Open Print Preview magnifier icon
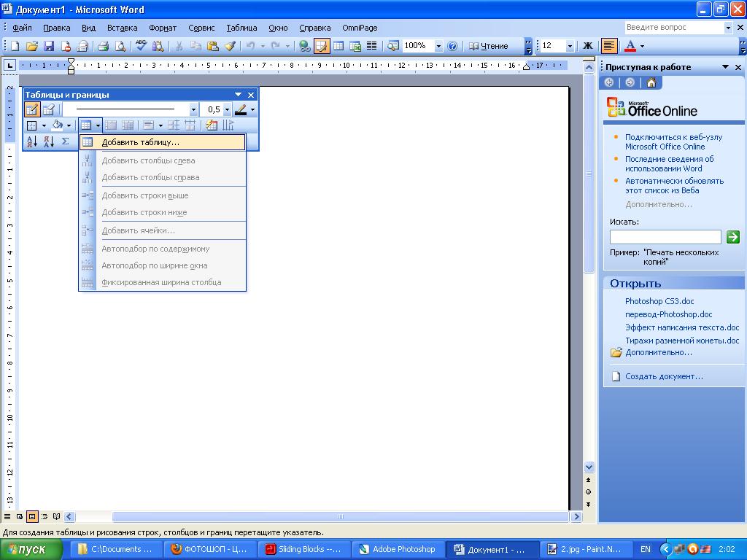This screenshot has width=747, height=560. pos(120,46)
